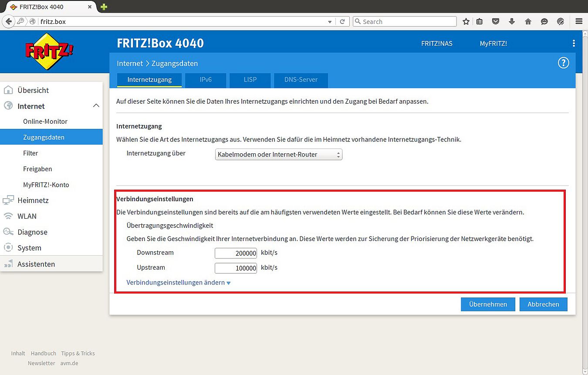Click the browser home icon

[528, 21]
